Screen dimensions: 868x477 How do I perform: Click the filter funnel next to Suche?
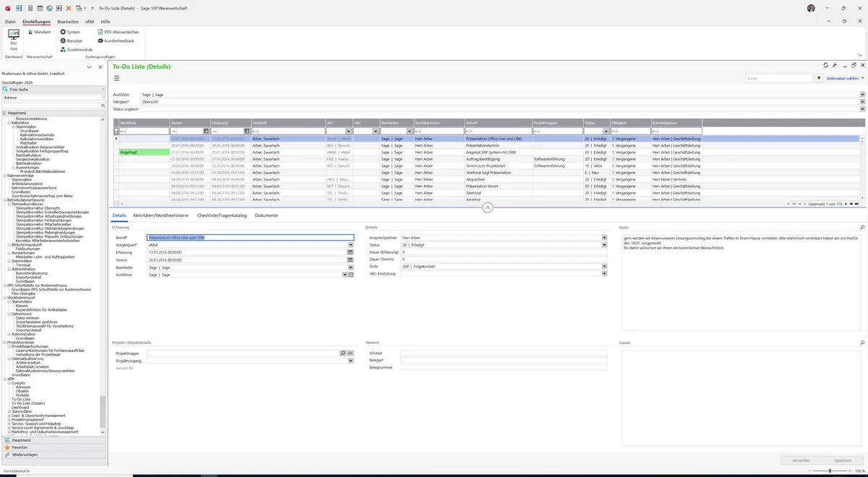coord(819,78)
